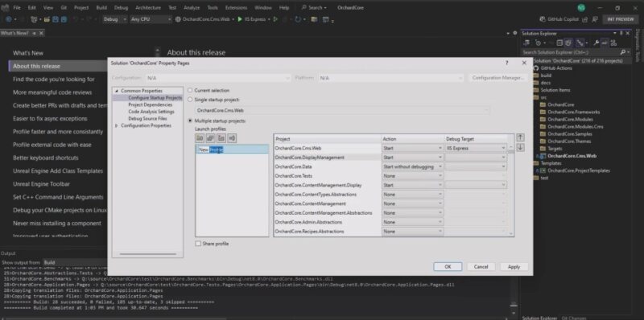Image resolution: width=644 pixels, height=320 pixels.
Task: Click the project grid vertical scrollbar
Action: tap(511, 190)
